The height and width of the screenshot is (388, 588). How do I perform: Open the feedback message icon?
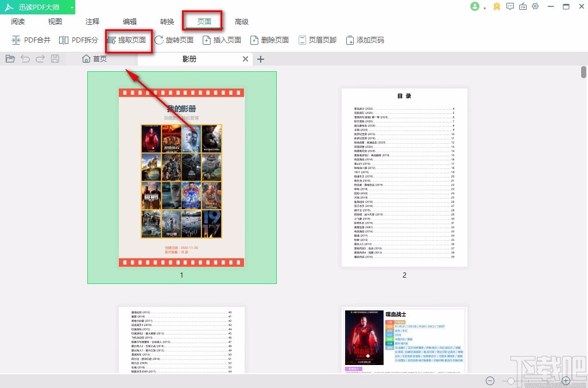pyautogui.click(x=510, y=6)
